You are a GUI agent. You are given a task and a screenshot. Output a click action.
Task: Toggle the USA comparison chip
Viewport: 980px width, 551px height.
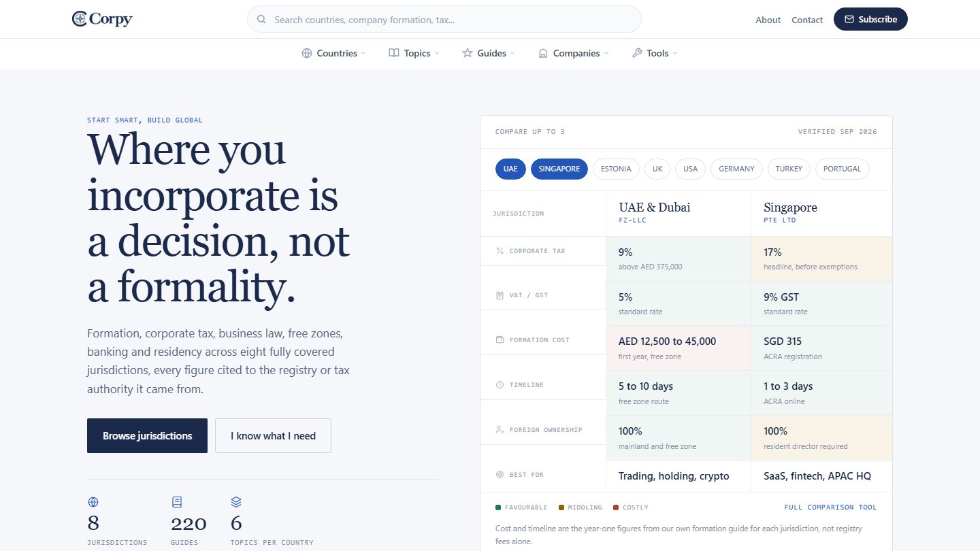coord(691,169)
